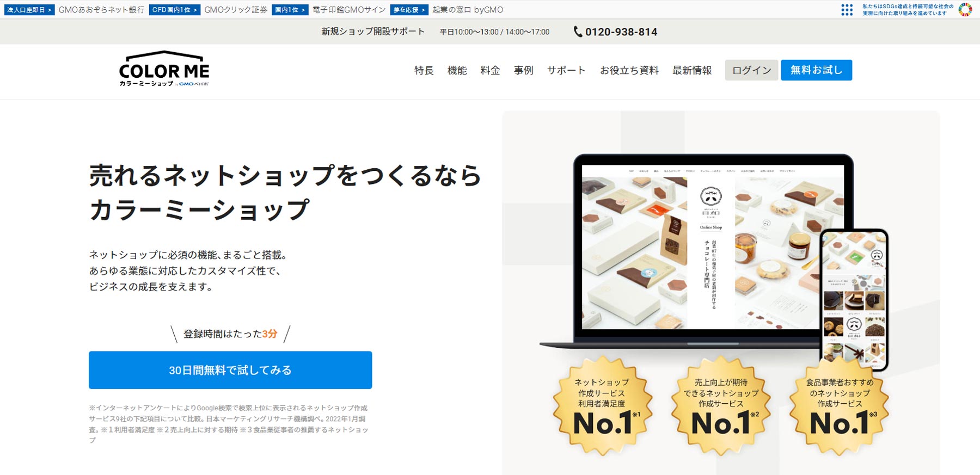Click the first No.1 利用者満足度 gold badge
Image resolution: width=980 pixels, height=475 pixels.
(602, 405)
